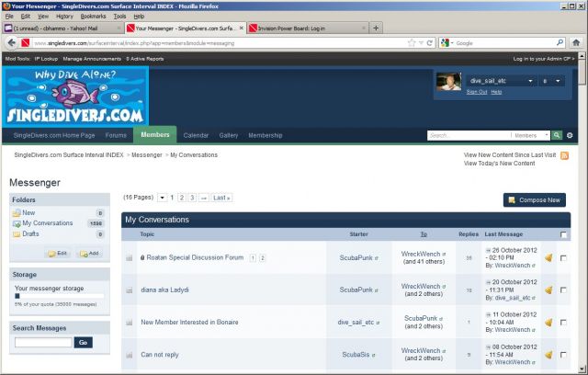Open the Gallery navigation tab
Screen dimensions: 588x375
click(x=229, y=135)
